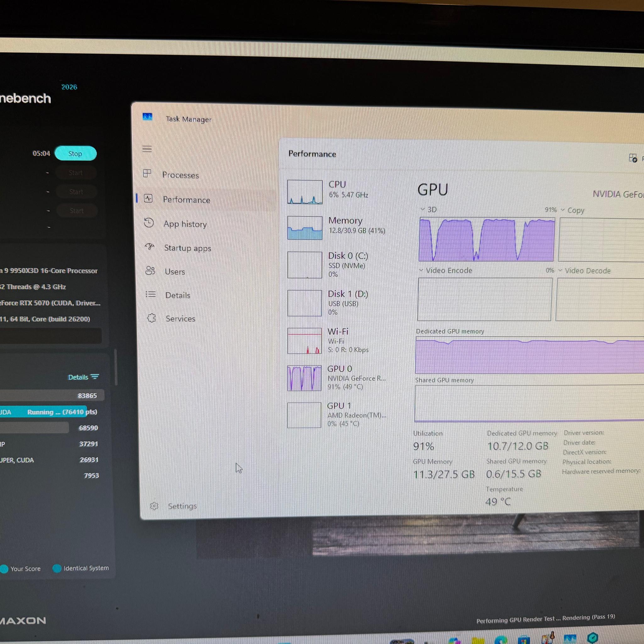Open Microsoft Edge from the taskbar
The height and width of the screenshot is (644, 644).
coord(501,640)
